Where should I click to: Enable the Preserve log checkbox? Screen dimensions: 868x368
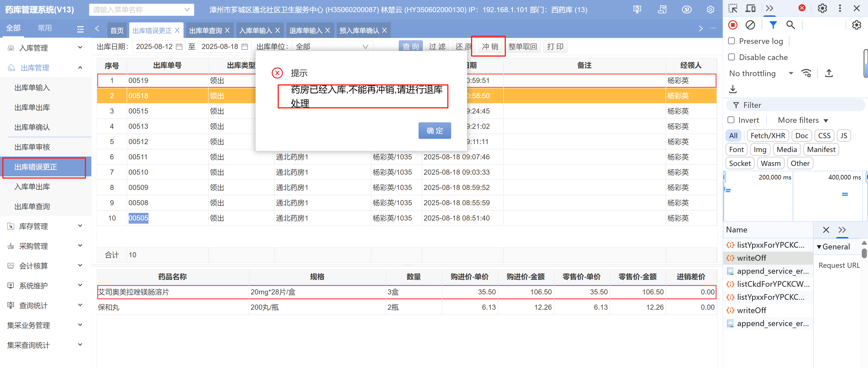tap(731, 41)
